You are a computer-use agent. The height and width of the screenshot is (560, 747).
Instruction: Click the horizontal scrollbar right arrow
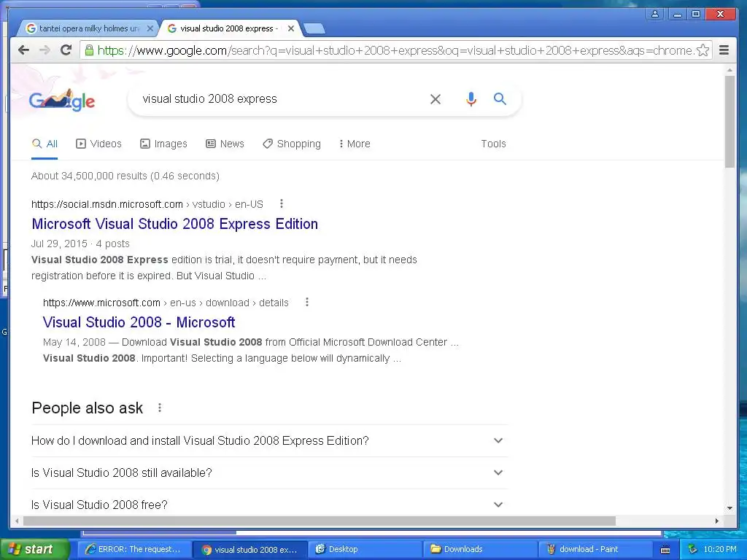716,521
